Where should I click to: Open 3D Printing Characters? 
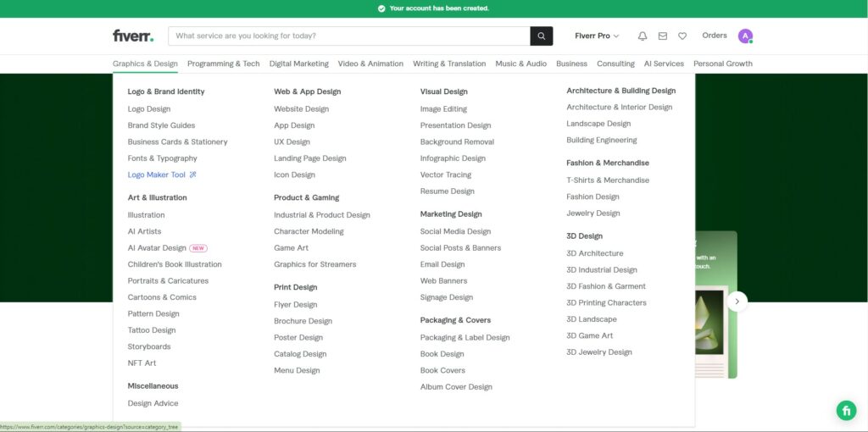(x=606, y=303)
